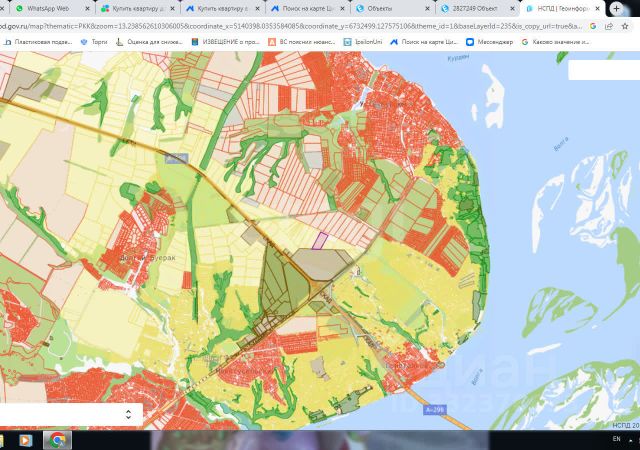Click the A-298 road marker on map
The height and width of the screenshot is (450, 640).
tap(435, 410)
